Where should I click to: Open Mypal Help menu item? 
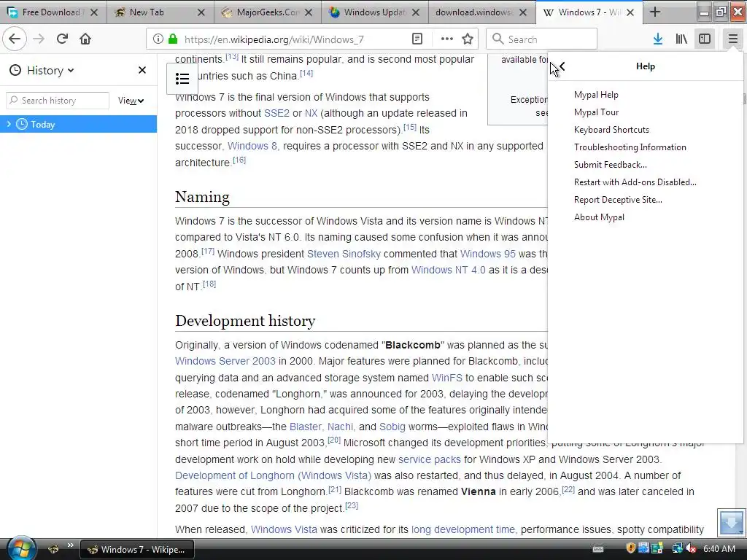[x=596, y=95]
